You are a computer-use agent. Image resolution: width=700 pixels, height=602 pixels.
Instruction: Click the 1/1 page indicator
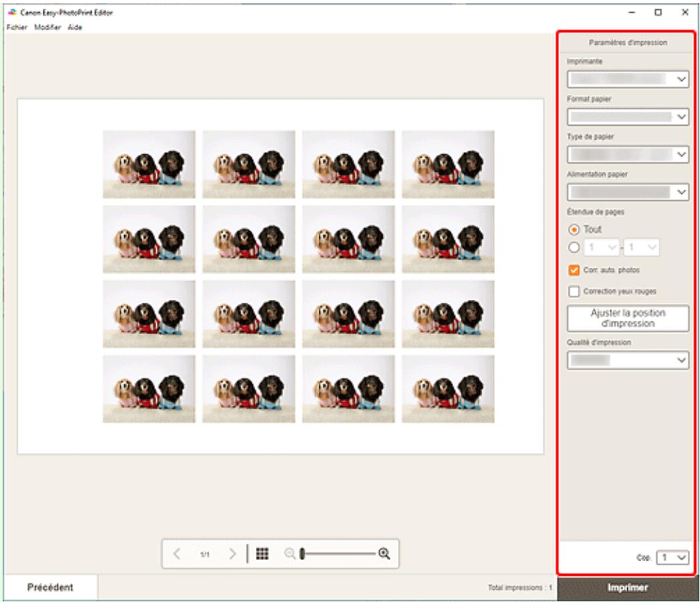tap(204, 554)
